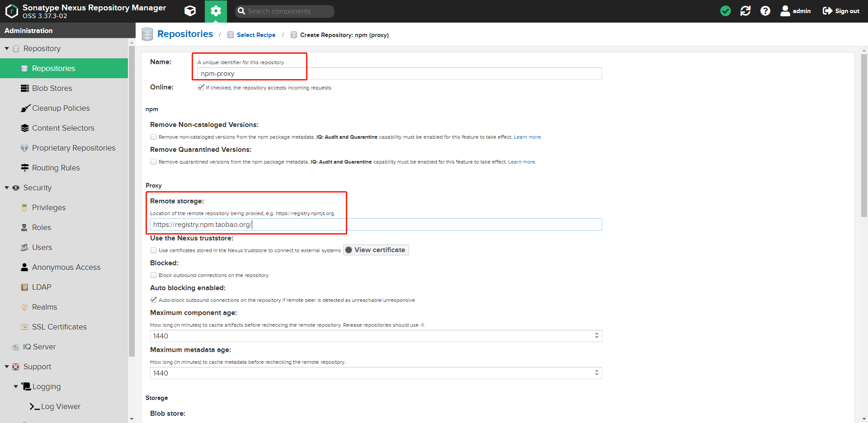Open Learn more link for Non-cataloged Versions
Image resolution: width=868 pixels, height=423 pixels.
click(x=527, y=137)
